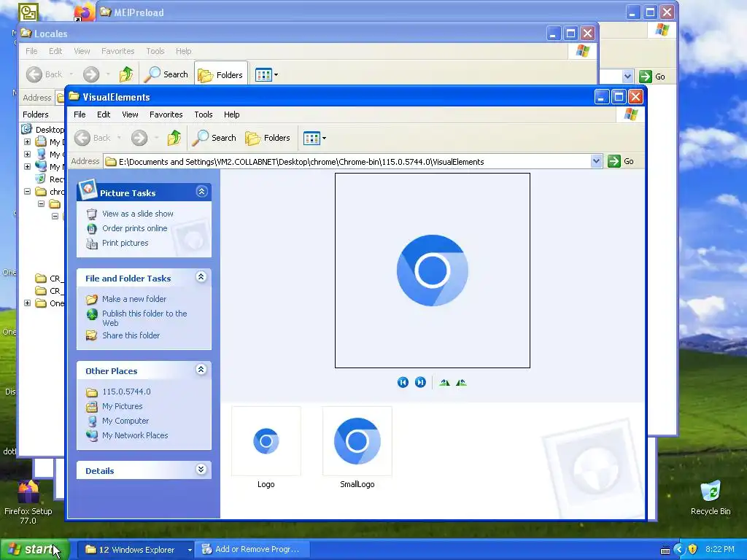The image size is (747, 560).
Task: Click the Up folder icon in VisualElements toolbar
Action: click(174, 138)
